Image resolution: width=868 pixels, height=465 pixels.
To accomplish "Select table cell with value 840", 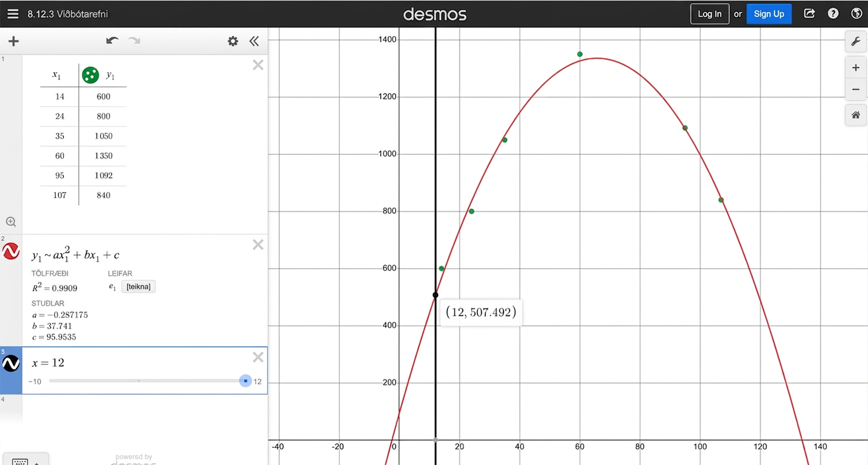I will [x=103, y=195].
